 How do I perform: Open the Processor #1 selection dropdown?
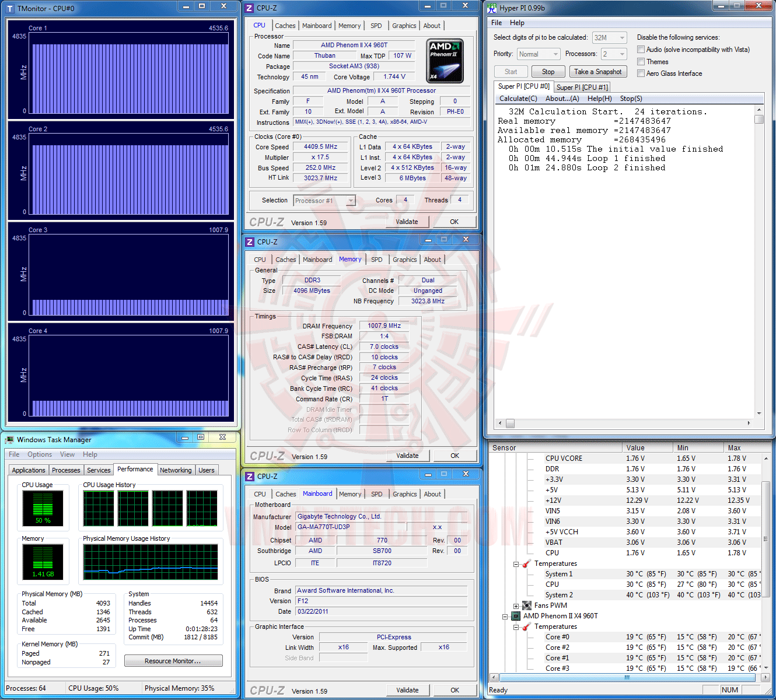coord(324,201)
